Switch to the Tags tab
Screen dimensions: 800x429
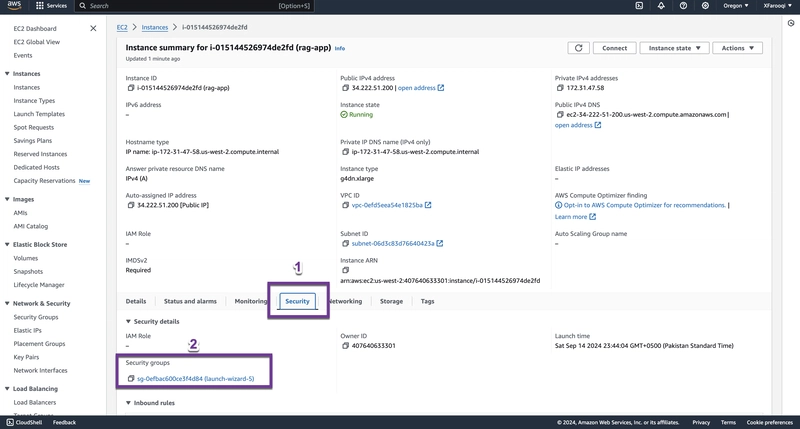(x=428, y=301)
